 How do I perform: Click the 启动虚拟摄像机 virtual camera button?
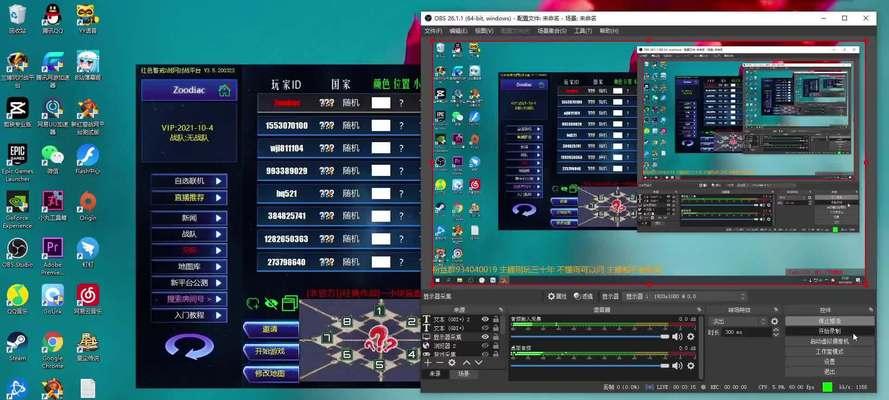829,341
